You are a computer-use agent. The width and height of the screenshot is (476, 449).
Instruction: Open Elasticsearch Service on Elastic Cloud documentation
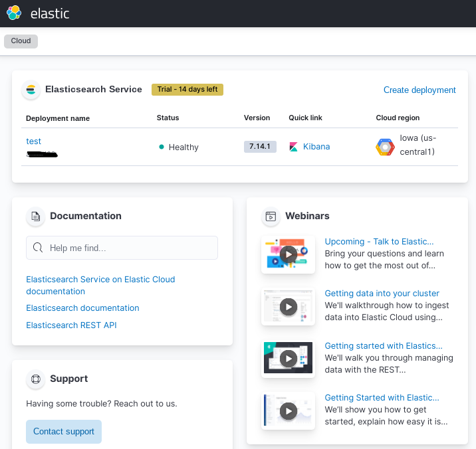100,285
